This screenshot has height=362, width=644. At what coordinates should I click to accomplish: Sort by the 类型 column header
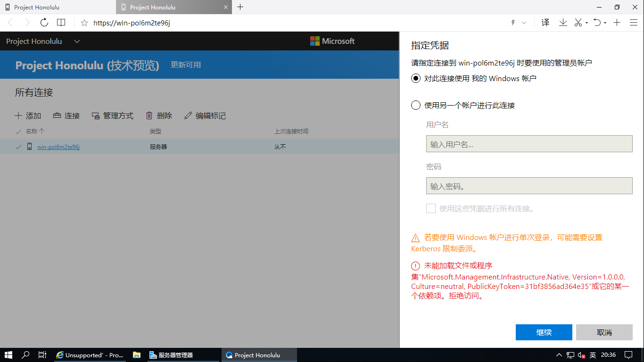(156, 132)
